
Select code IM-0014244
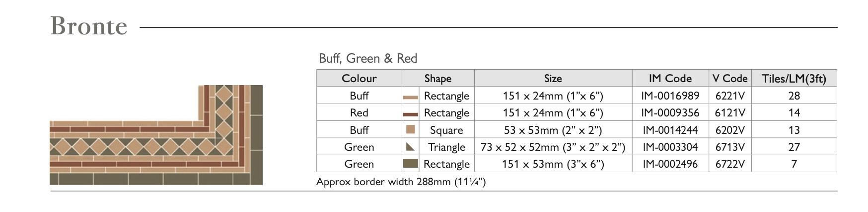click(x=670, y=130)
